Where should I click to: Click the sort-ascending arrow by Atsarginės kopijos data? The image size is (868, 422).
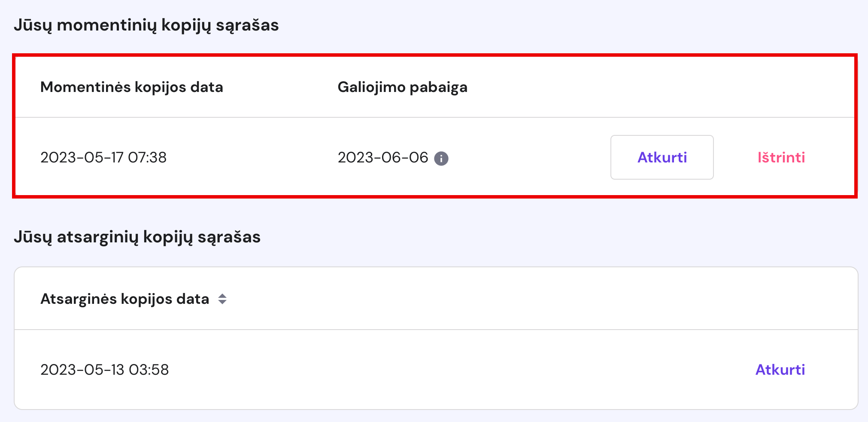pyautogui.click(x=222, y=296)
